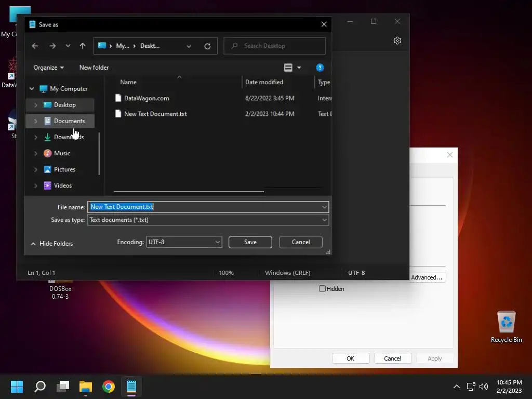
Task: Open Task View from taskbar
Action: pos(63,387)
